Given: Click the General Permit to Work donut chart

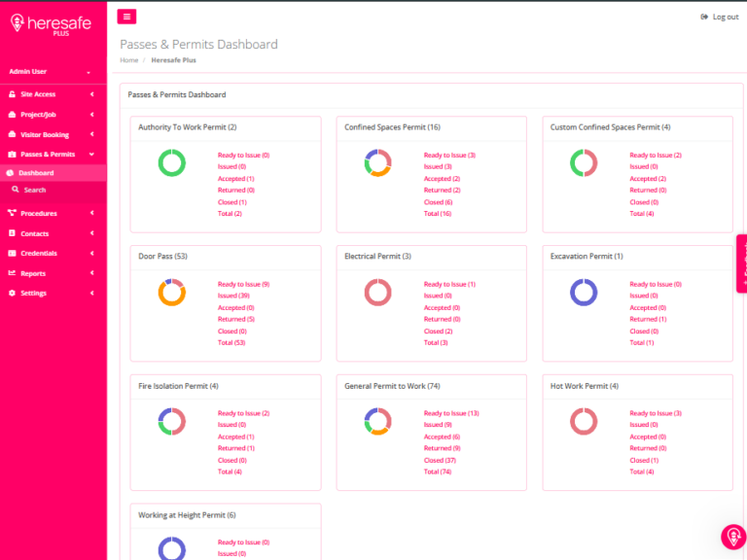Looking at the screenshot, I should (377, 421).
